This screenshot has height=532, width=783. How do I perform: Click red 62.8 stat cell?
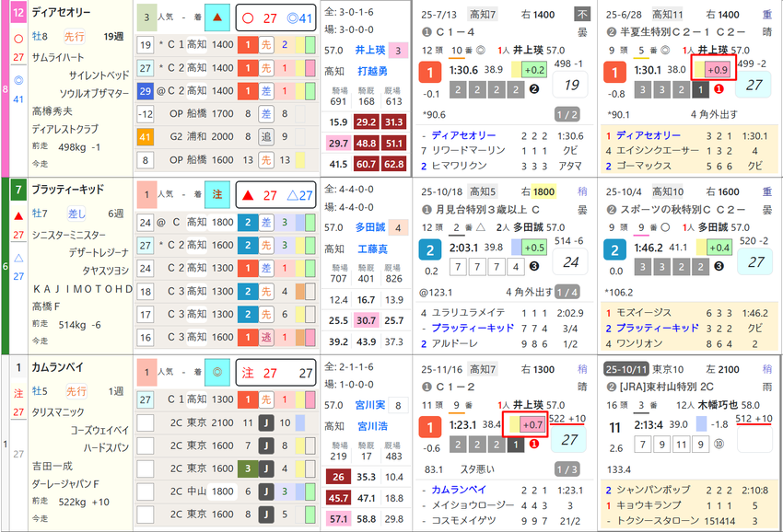(394, 164)
